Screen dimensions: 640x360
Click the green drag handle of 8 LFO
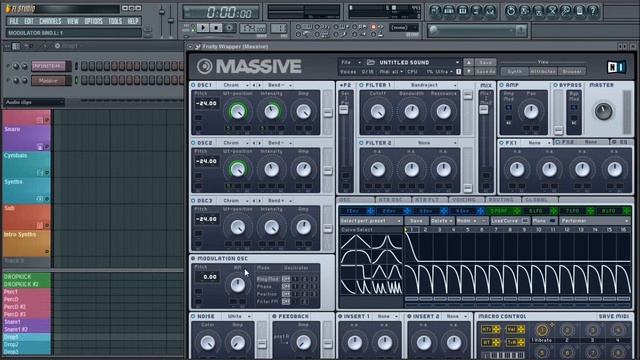pyautogui.click(x=627, y=211)
